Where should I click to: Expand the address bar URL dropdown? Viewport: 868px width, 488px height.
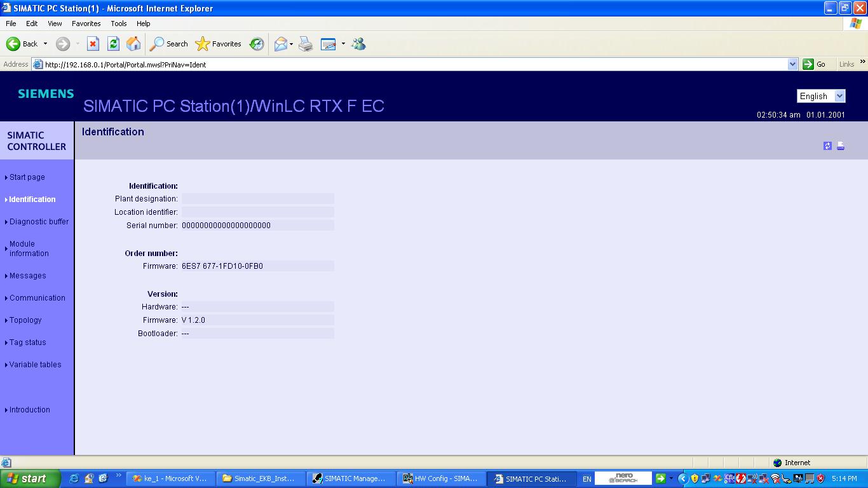[x=792, y=64]
